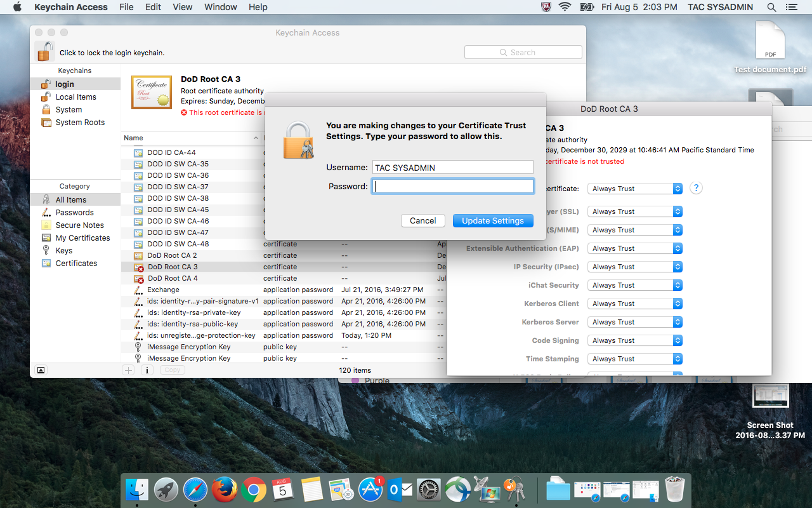Image resolution: width=812 pixels, height=508 pixels.
Task: Filter by the Passwords category
Action: pyautogui.click(x=75, y=212)
